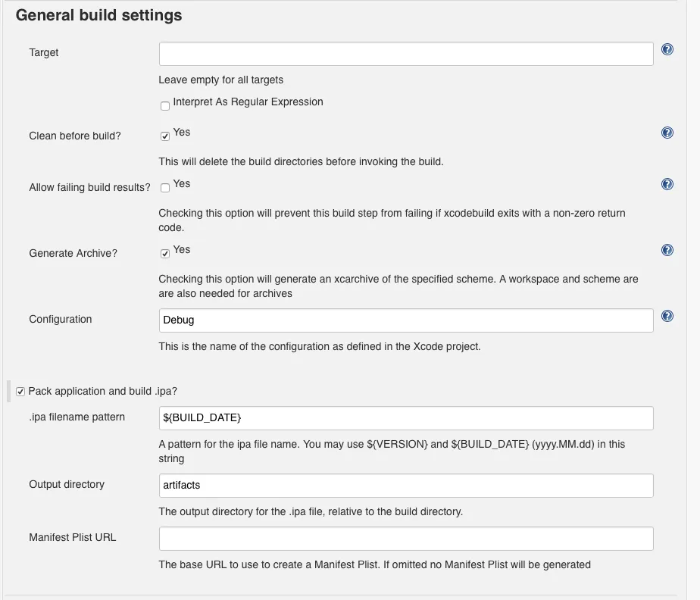
Task: Open help for the Target setting
Action: tap(667, 48)
